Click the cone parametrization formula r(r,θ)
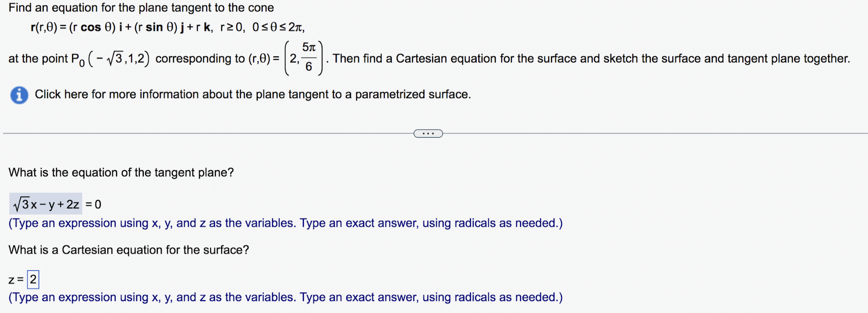 [x=167, y=27]
